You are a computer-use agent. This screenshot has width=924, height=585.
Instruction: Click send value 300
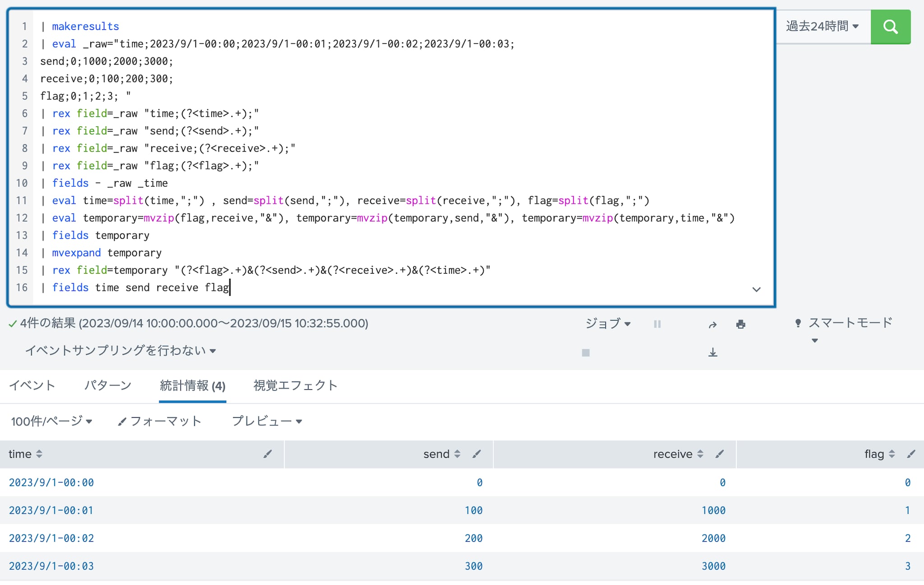coord(474,567)
